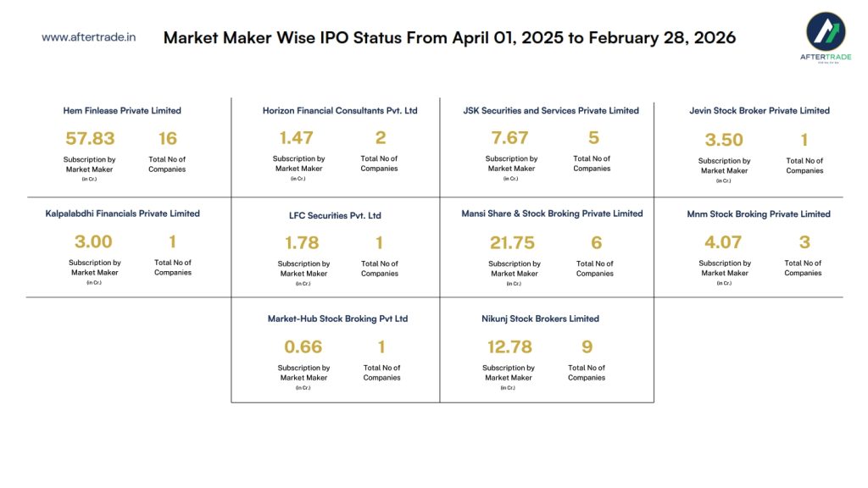This screenshot has height=488, width=868.
Task: Open the www.aftertrade.in website link
Action: pos(88,37)
